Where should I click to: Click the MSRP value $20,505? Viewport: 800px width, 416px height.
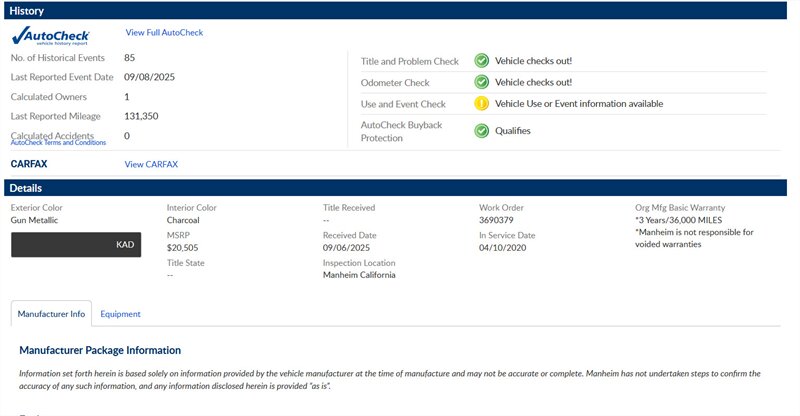[x=182, y=247]
